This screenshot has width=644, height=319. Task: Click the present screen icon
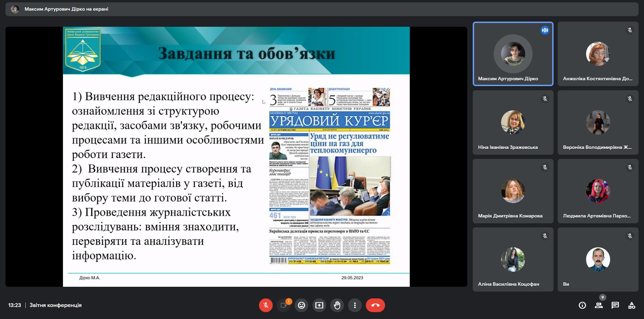tap(319, 305)
